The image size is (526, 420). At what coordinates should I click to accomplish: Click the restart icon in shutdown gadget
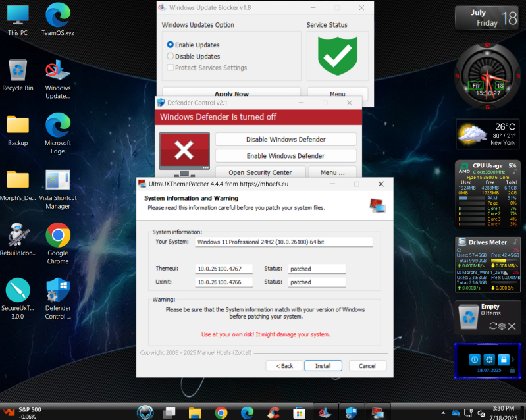point(489,359)
